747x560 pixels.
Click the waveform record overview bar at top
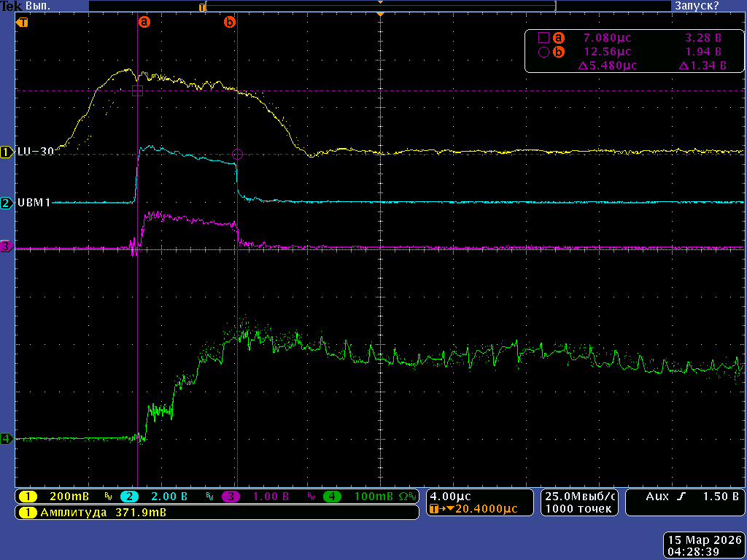[379, 6]
